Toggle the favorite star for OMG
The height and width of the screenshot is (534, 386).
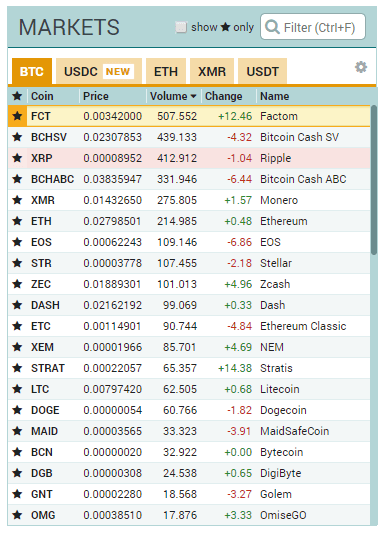pos(17,515)
